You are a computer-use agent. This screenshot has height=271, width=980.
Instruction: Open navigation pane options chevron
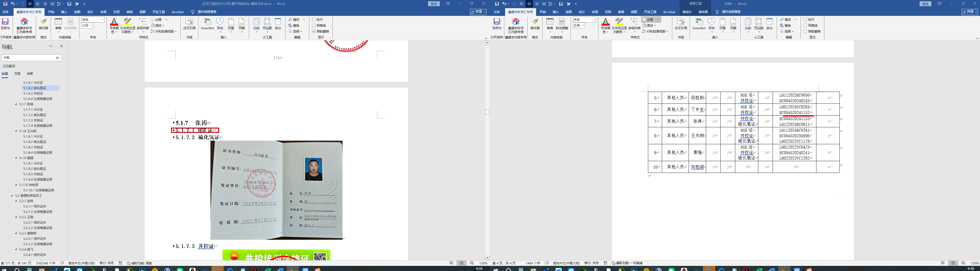[x=51, y=46]
